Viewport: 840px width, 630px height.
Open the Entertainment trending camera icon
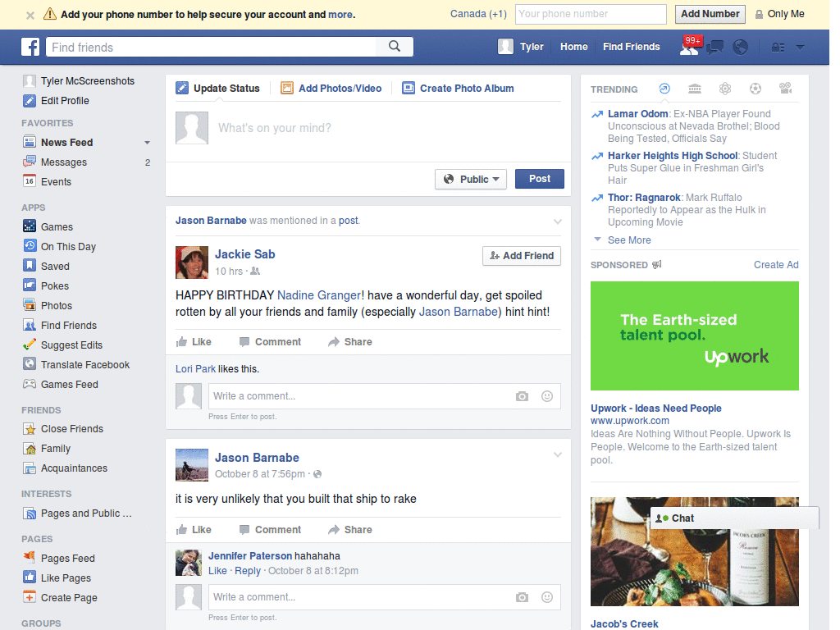point(786,89)
